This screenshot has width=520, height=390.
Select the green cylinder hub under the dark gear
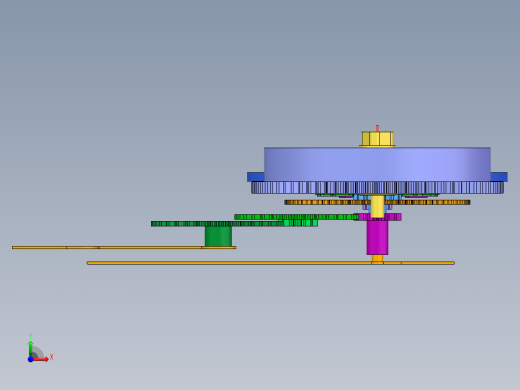click(x=218, y=236)
